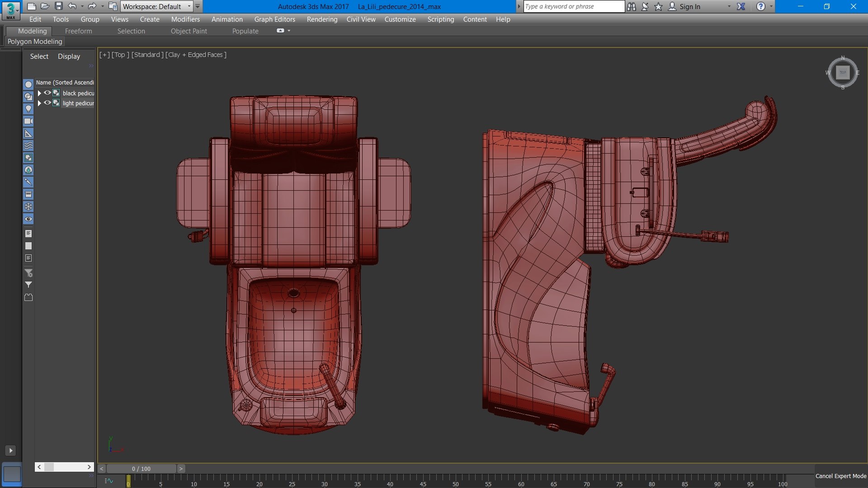Click the keyword search field

point(574,6)
